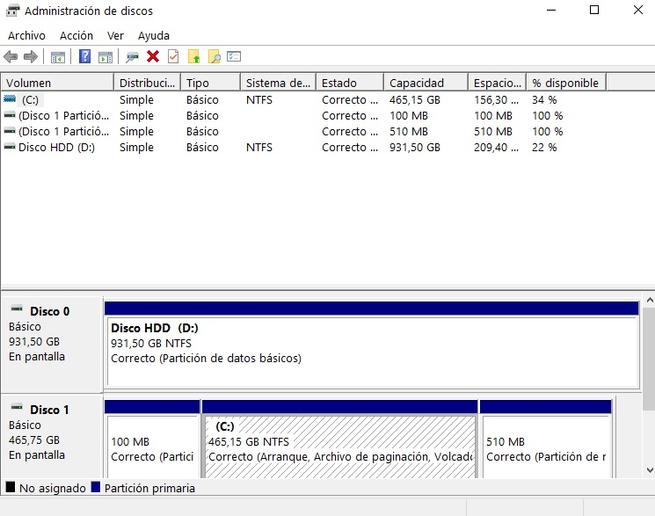Click the settings list view toolbar icon

pos(234,56)
